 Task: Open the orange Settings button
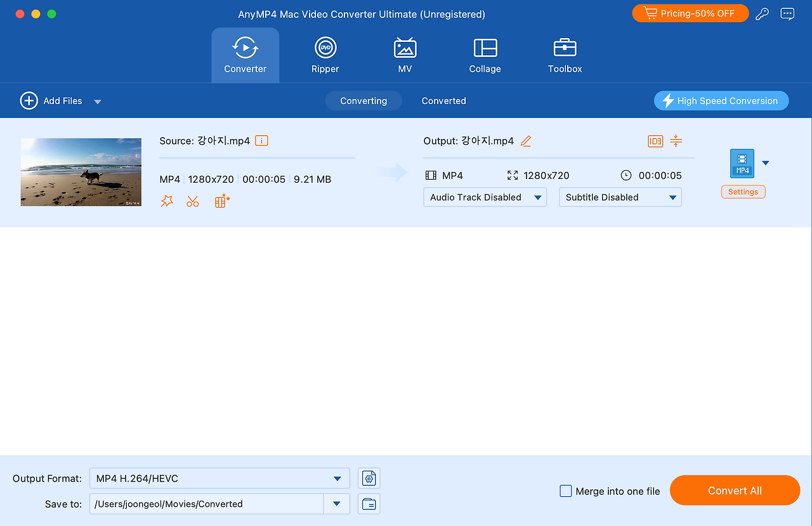743,192
